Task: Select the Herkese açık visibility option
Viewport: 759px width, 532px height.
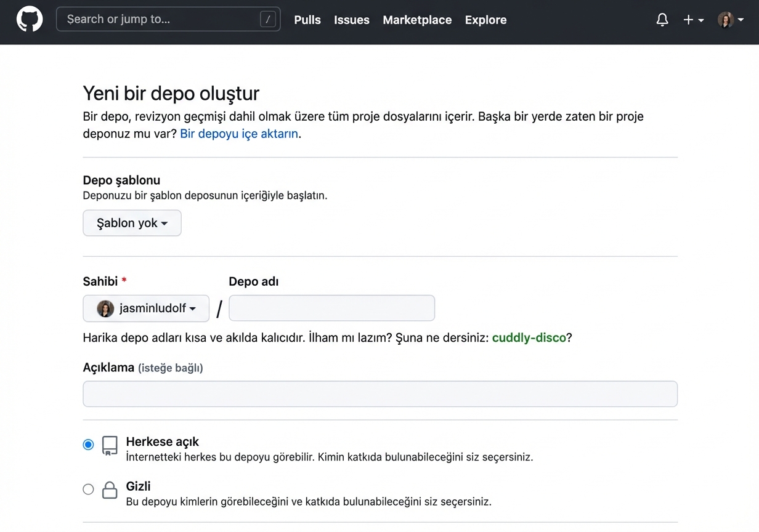Action: click(88, 444)
